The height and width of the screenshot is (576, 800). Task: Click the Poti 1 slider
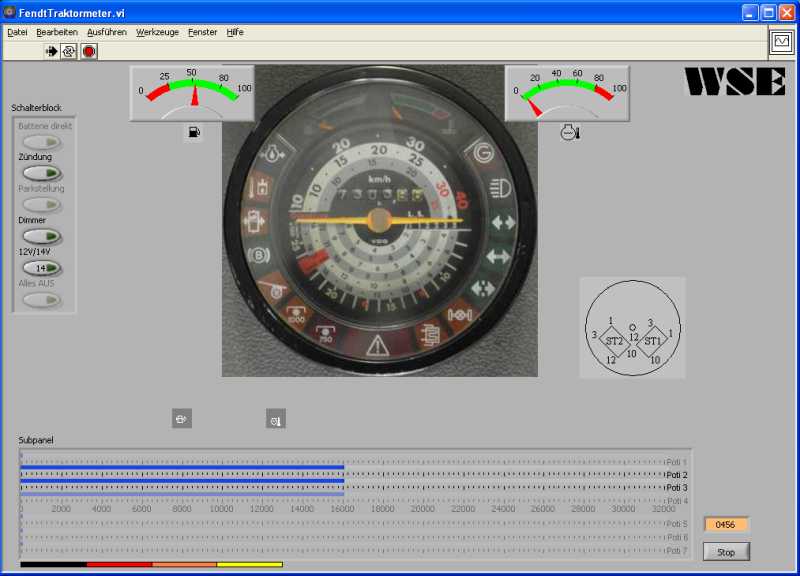342,459
